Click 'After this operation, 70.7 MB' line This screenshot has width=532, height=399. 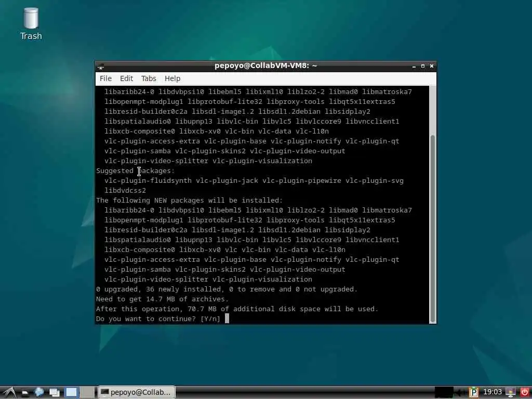tap(237, 309)
